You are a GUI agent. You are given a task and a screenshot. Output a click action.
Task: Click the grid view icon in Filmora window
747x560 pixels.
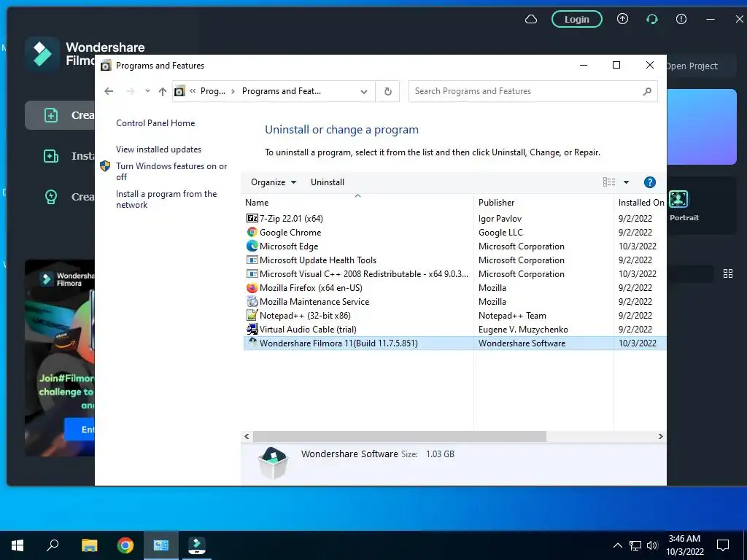click(728, 274)
